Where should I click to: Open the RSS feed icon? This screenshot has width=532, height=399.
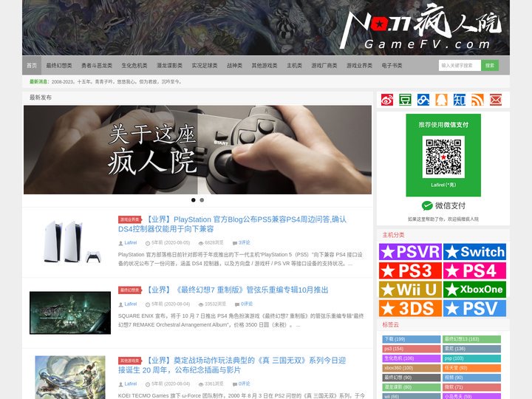click(x=477, y=100)
